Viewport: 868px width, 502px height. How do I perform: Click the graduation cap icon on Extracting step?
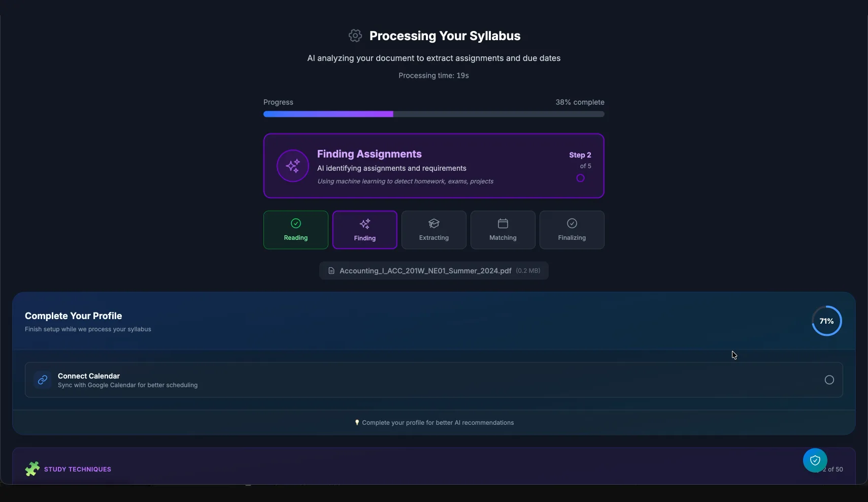(434, 224)
